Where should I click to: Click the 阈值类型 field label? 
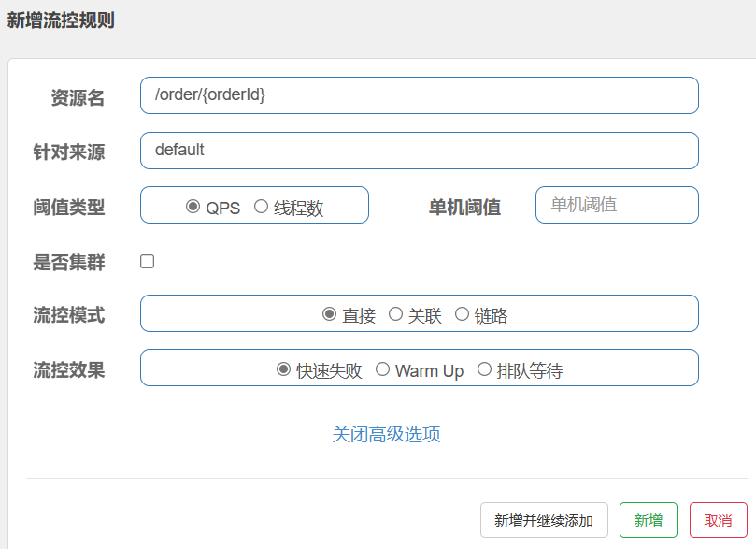coord(69,208)
